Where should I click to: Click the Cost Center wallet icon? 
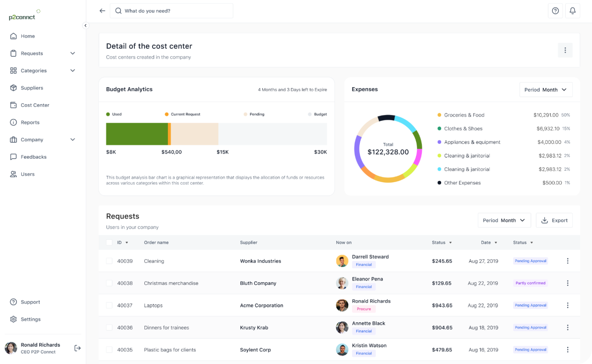tap(13, 105)
